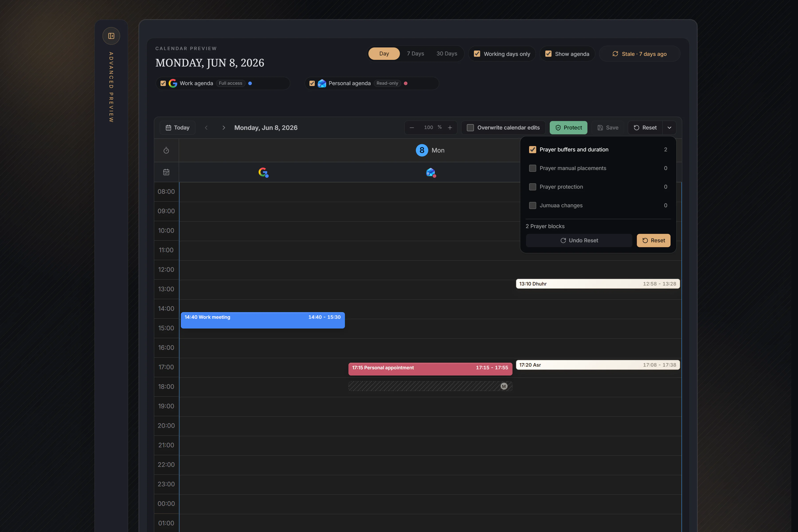Uncheck the Work agenda checkbox

coord(163,83)
